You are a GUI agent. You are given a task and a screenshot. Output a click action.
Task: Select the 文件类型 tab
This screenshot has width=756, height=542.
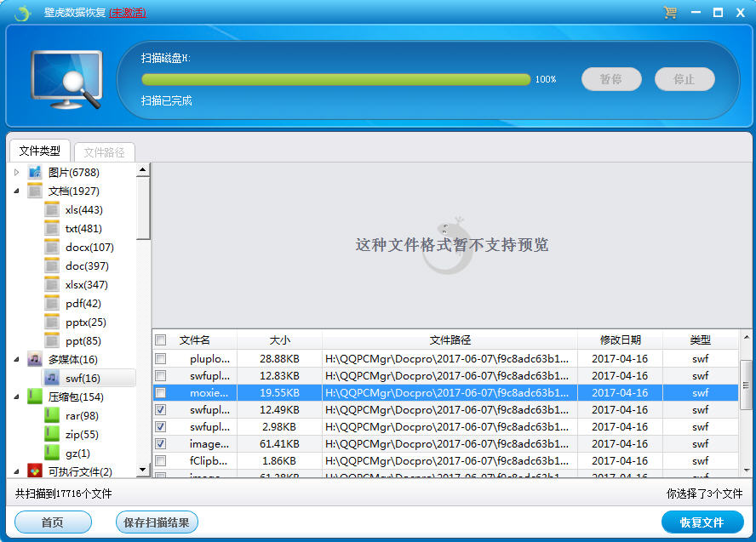(x=40, y=151)
